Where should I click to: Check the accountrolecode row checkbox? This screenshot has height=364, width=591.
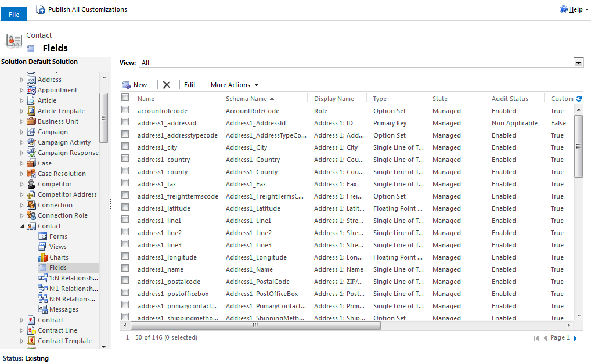tap(125, 110)
